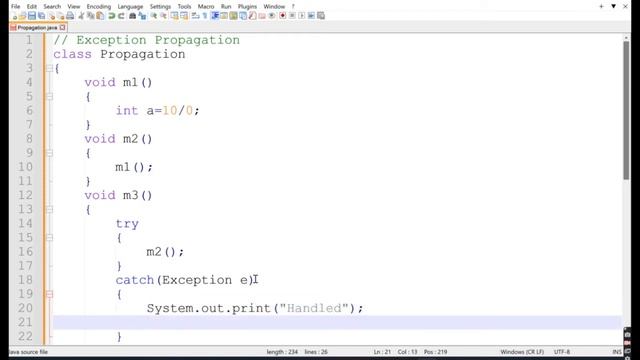Screen dimensions: 640x360
Task: Click the 'catch(Exception e)' code line
Action: tap(184, 280)
